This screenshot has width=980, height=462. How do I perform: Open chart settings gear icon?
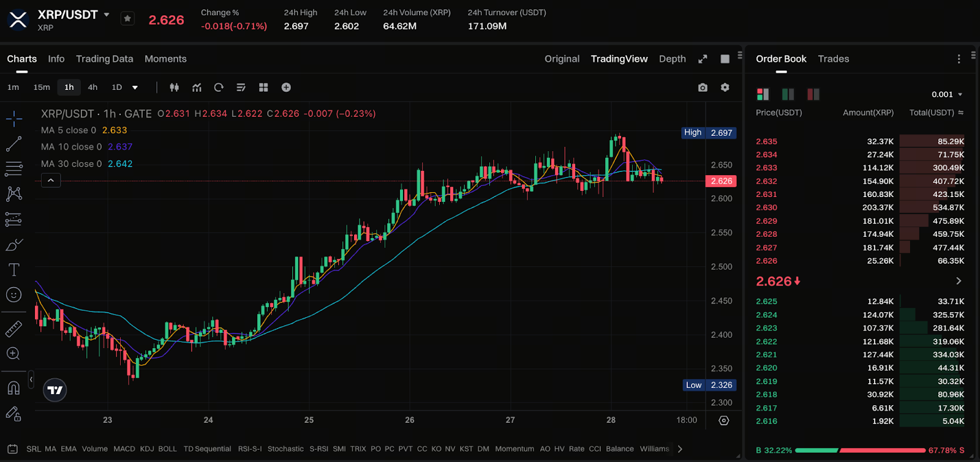coord(725,88)
